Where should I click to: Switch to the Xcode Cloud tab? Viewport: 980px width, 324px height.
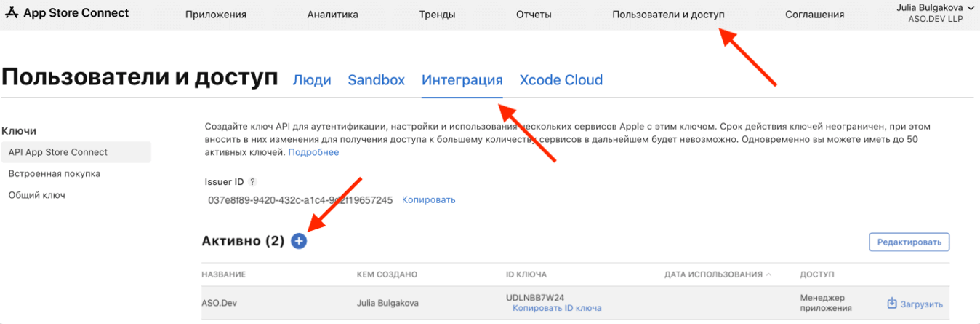tap(561, 80)
